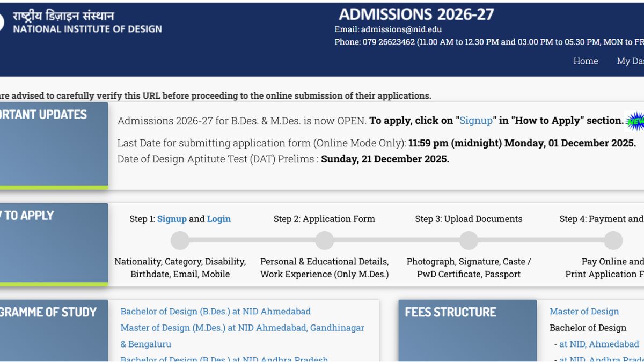Click the Step 1 progress circle
Screen dimensions: 644x362
tap(180, 241)
